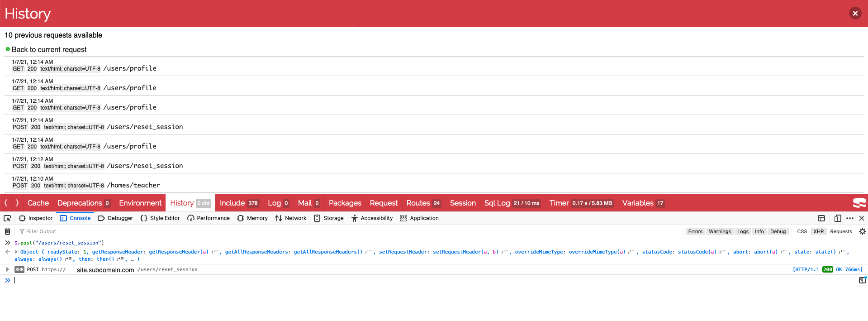868x321 pixels.
Task: Toggle the CSS filter
Action: (x=802, y=231)
